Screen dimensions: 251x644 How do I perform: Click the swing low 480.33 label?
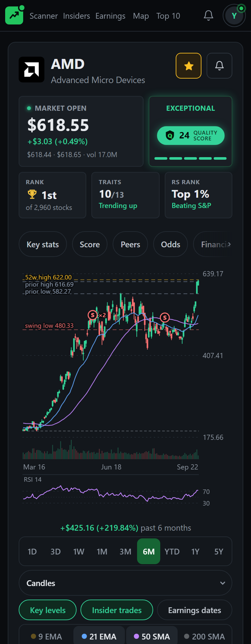click(49, 326)
